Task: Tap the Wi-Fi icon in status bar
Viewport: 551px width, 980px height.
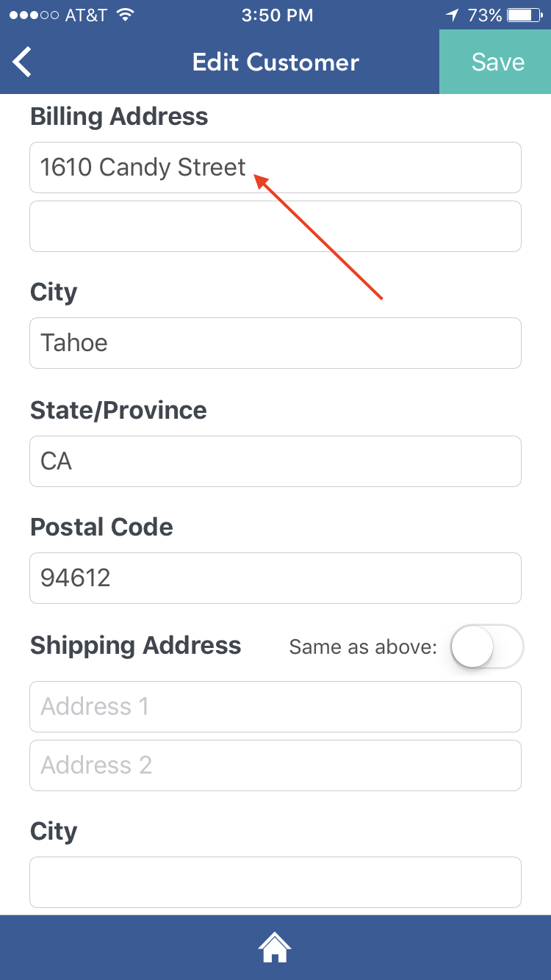Action: [x=126, y=15]
